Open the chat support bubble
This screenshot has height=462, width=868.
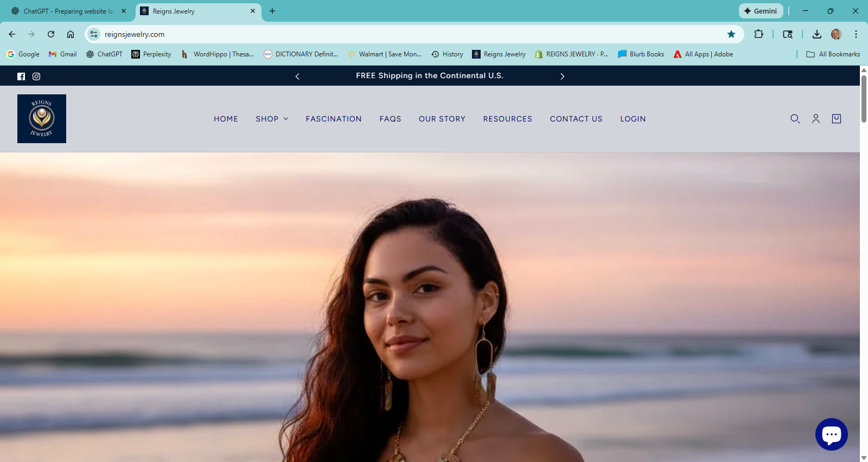point(831,434)
